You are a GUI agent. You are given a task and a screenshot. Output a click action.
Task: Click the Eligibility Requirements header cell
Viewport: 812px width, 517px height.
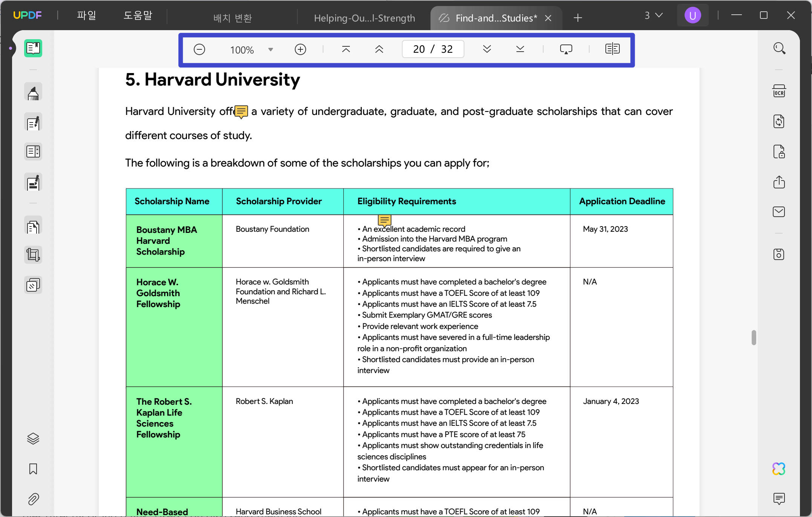(457, 202)
